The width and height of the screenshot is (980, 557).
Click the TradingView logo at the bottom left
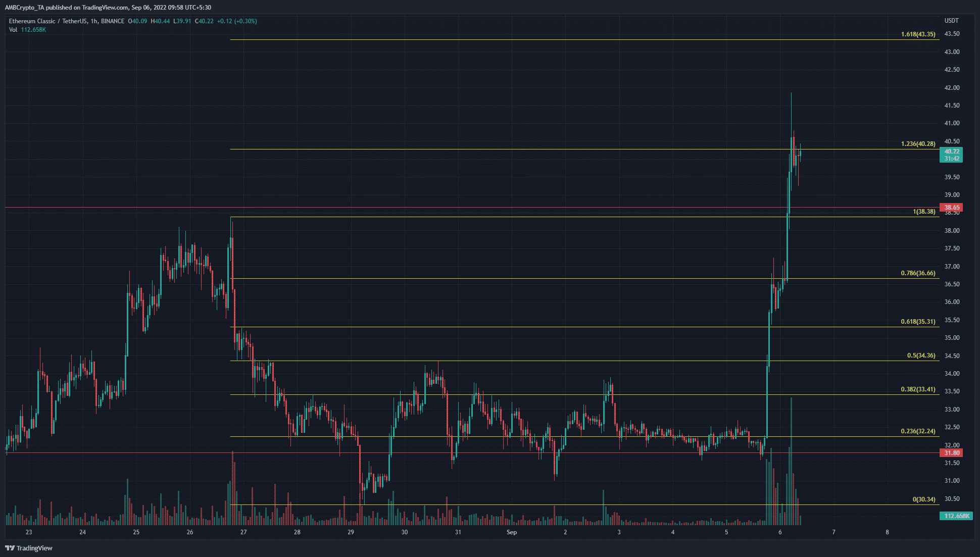coord(29,548)
